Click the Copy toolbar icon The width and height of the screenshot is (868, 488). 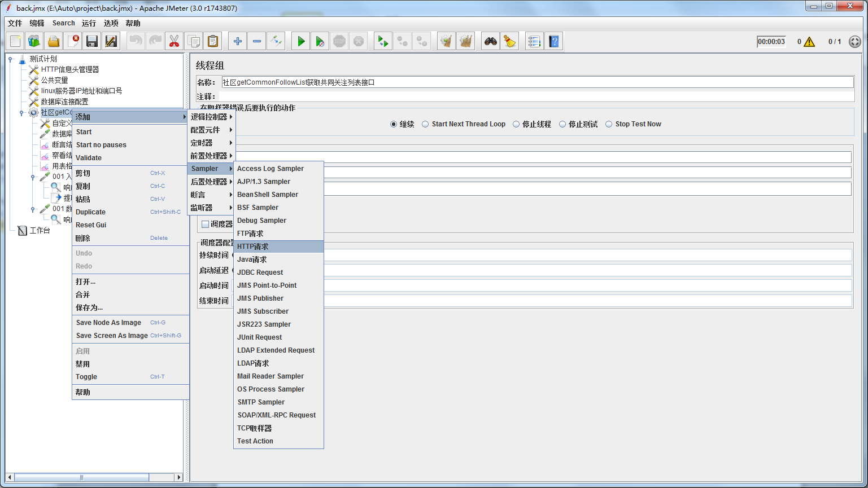[193, 41]
